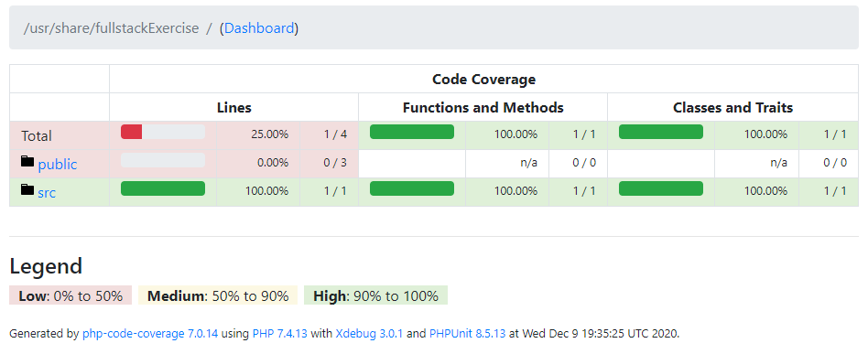Open the src directory link
Image resolution: width=868 pixels, height=354 pixels.
(x=47, y=193)
